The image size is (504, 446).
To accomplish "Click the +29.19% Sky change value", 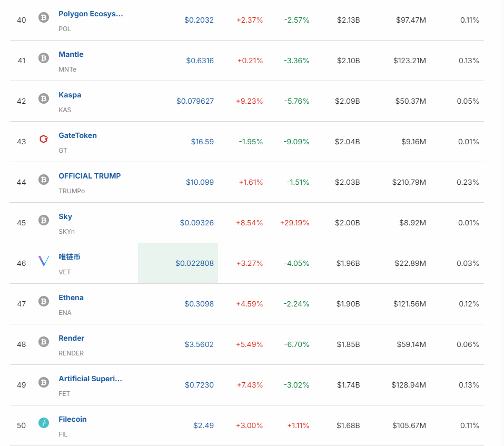I will [x=294, y=223].
